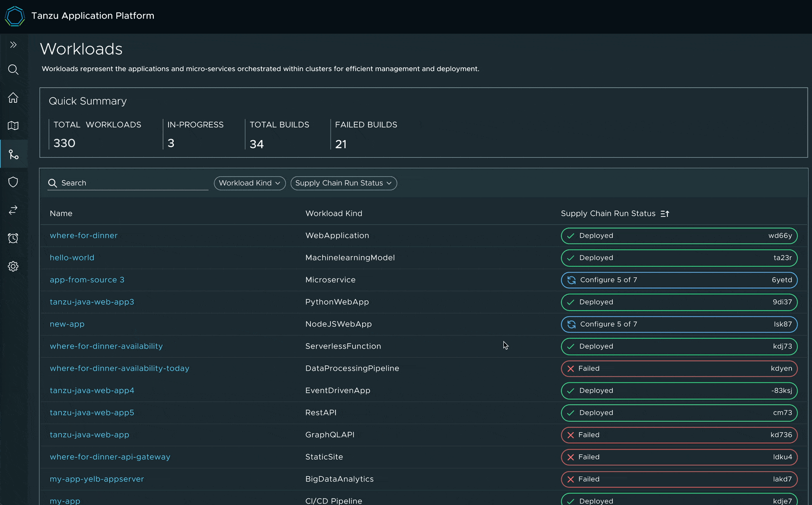Screen dimensions: 812x505
Task: Open the alarm clock icon in sidebar
Action: (13, 238)
